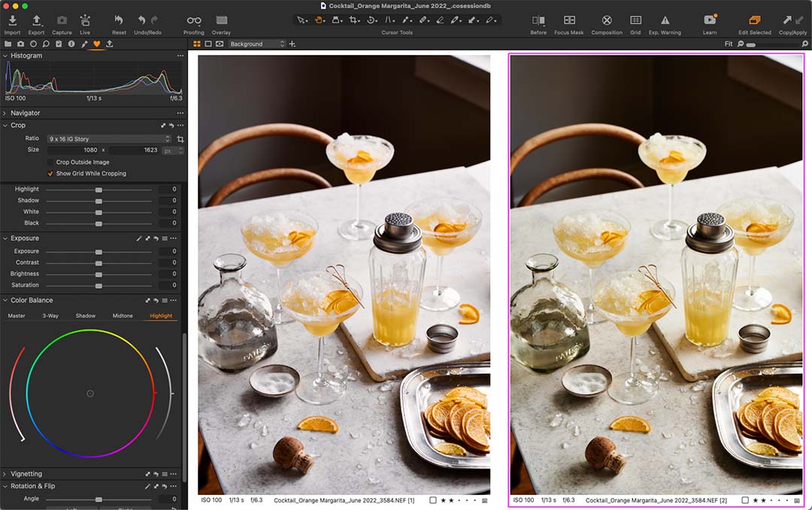This screenshot has height=510, width=812.
Task: Open the Lens circle tool tab
Action: [33, 44]
